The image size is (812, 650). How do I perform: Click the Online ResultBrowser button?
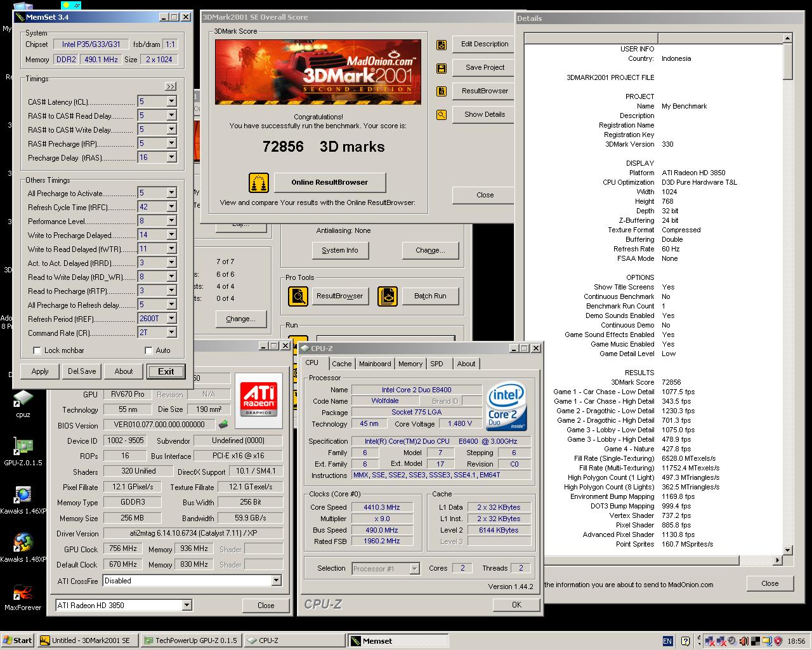[329, 182]
